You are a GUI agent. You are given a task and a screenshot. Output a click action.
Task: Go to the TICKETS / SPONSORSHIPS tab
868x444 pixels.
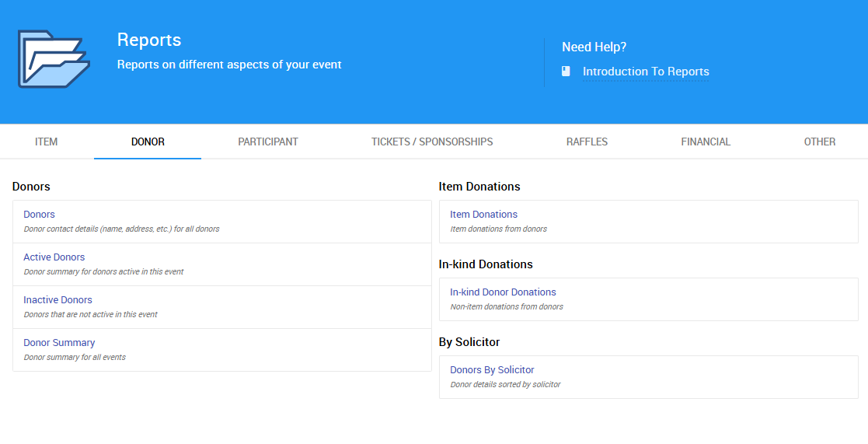point(432,142)
